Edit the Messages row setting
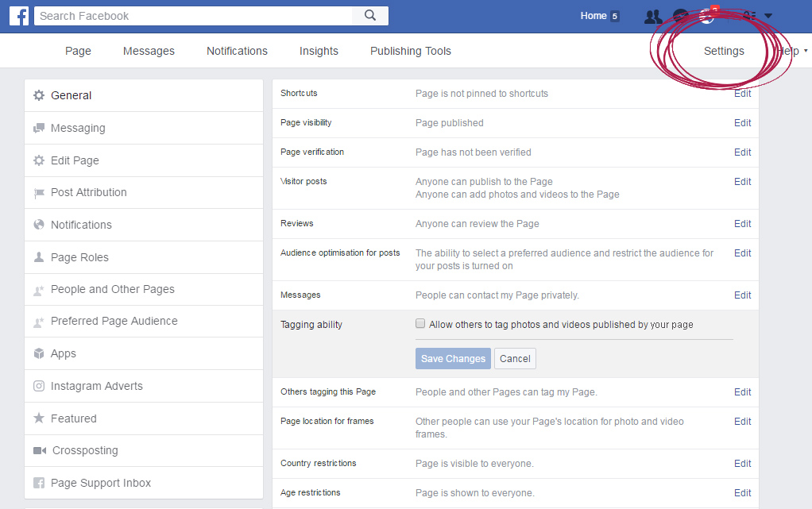Image resolution: width=812 pixels, height=509 pixels. (x=743, y=295)
